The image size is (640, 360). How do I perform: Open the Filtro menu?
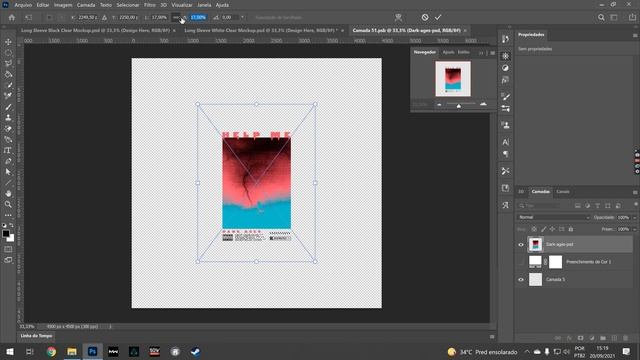coord(149,5)
